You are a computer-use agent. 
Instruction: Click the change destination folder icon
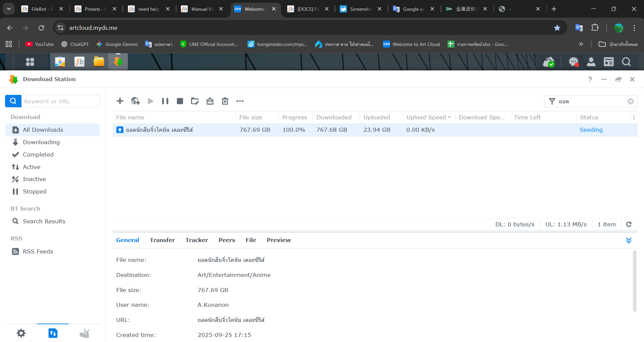(x=195, y=101)
